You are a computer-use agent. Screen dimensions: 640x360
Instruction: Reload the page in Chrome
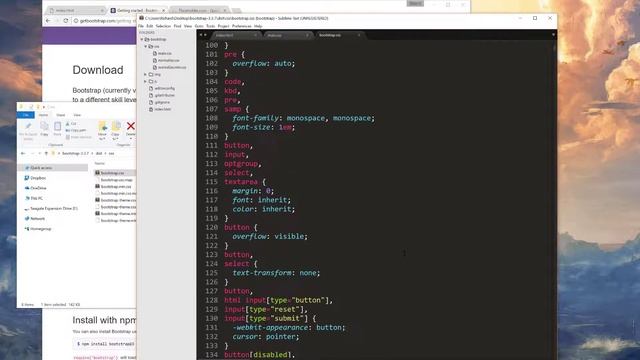pos(65,20)
